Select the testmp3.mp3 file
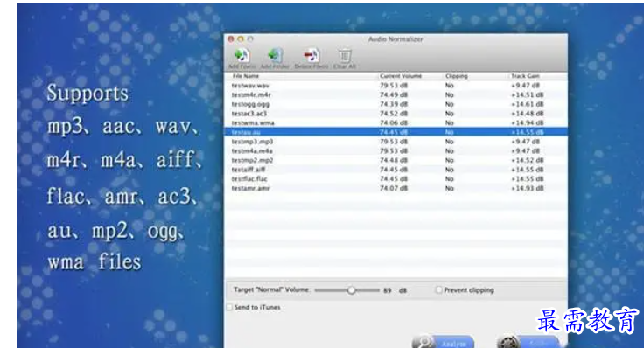Image resolution: width=644 pixels, height=348 pixels. click(252, 142)
